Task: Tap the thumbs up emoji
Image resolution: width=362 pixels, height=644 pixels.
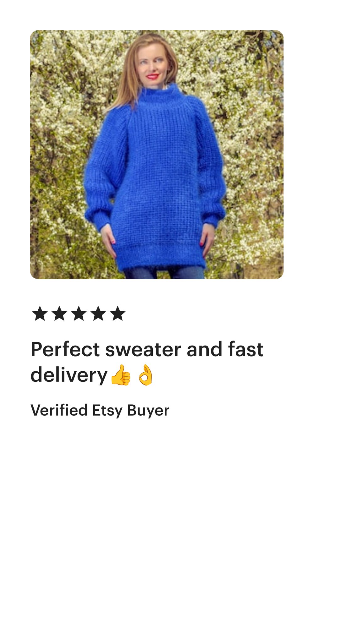Action: point(121,375)
